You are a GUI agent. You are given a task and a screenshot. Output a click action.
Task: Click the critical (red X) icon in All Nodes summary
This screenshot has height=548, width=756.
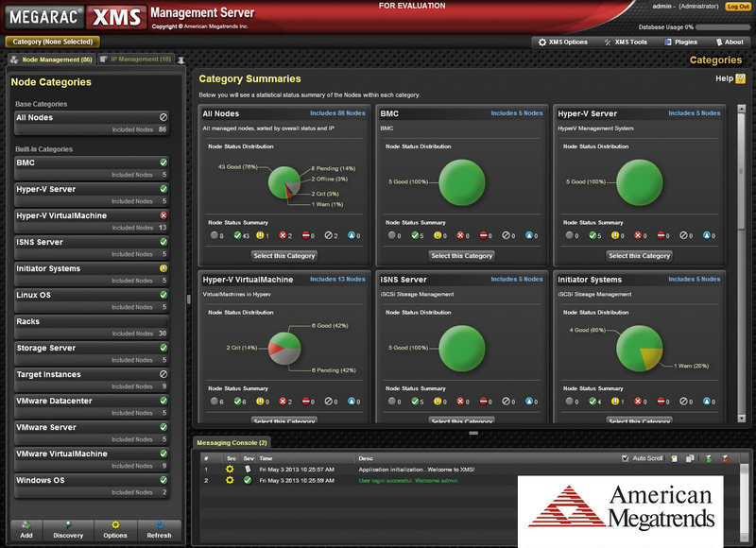pyautogui.click(x=283, y=235)
